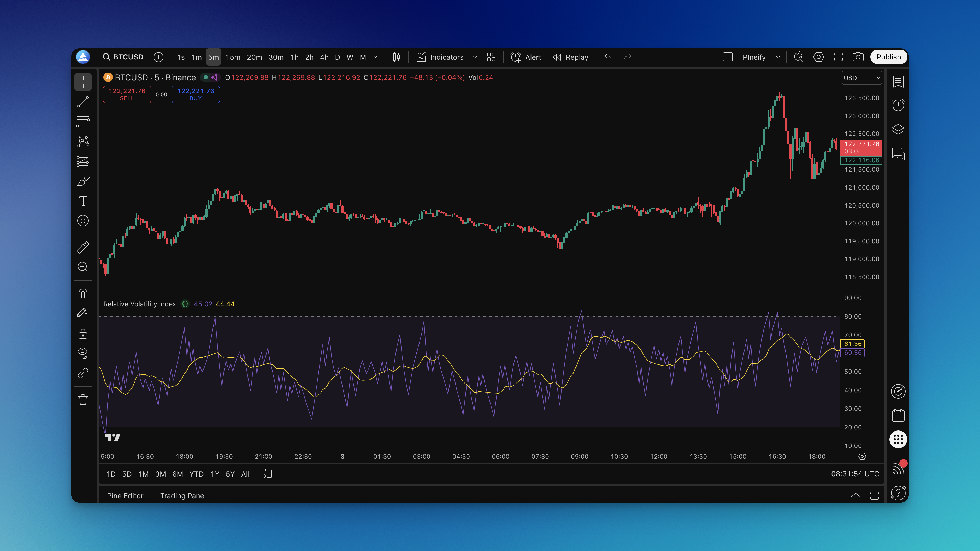Toggle hide all drawings eye icon
This screenshot has width=980, height=551.
[x=83, y=352]
